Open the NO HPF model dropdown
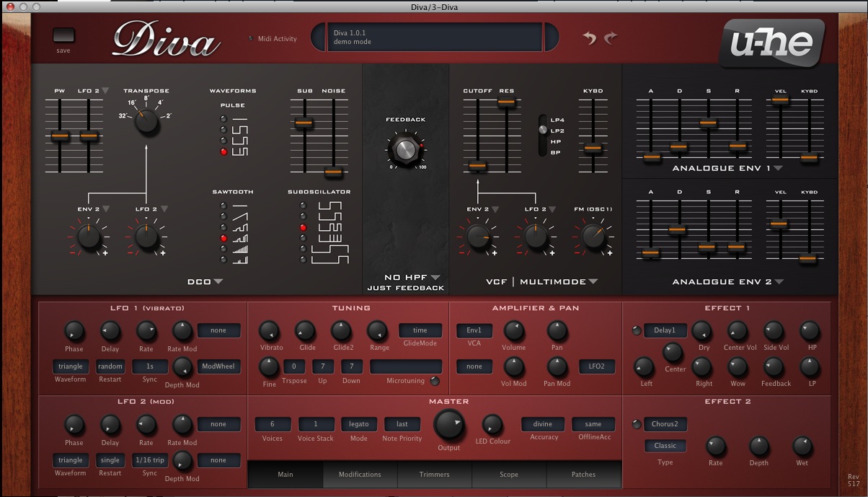Viewport: 868px width, 497px height. [x=412, y=277]
